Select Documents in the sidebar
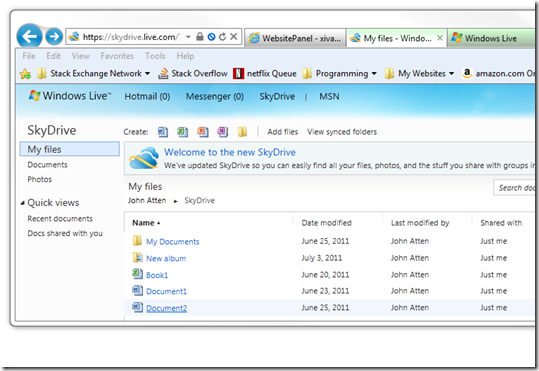This screenshot has width=539, height=371. [47, 165]
